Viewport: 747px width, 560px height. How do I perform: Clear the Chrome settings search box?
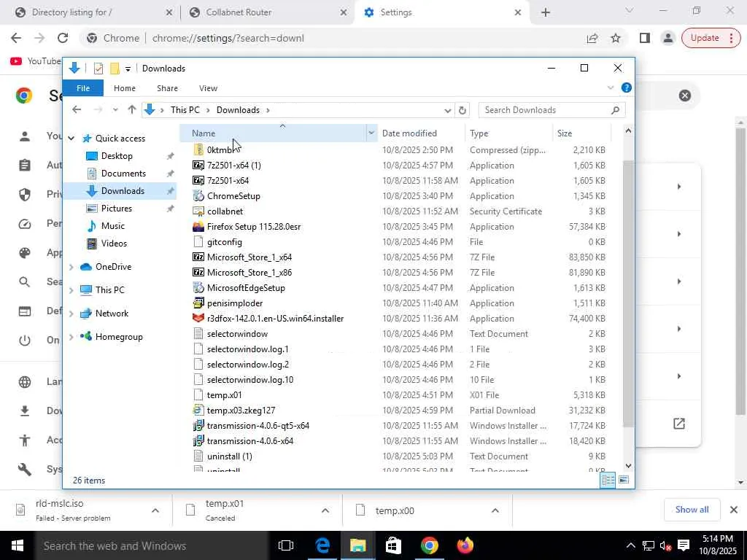point(684,96)
